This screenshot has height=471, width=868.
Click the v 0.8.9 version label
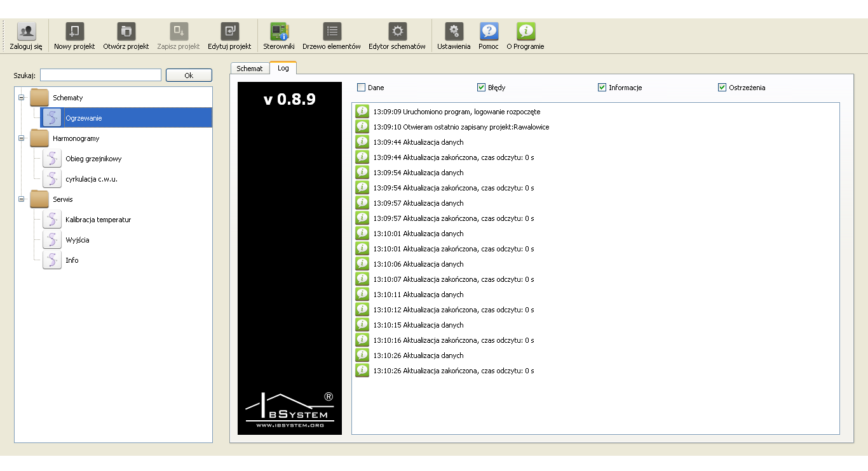[290, 99]
